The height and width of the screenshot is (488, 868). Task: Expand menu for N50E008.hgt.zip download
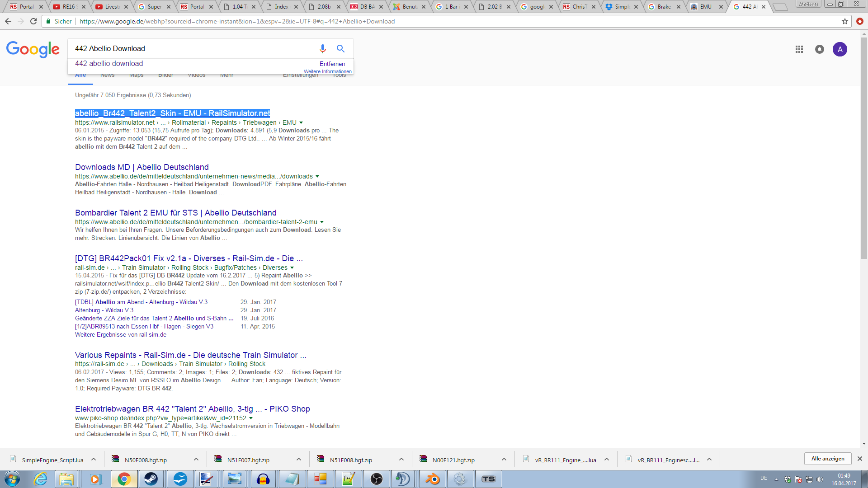tap(196, 460)
